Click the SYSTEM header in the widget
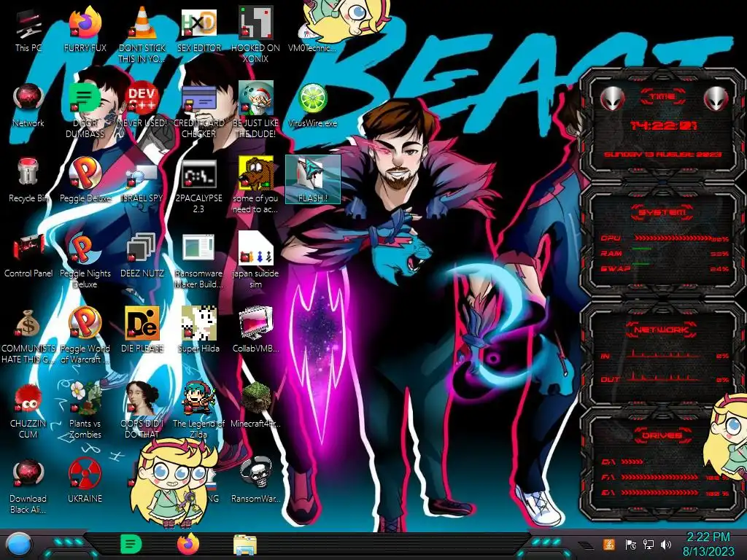This screenshot has height=560, width=747. [662, 212]
